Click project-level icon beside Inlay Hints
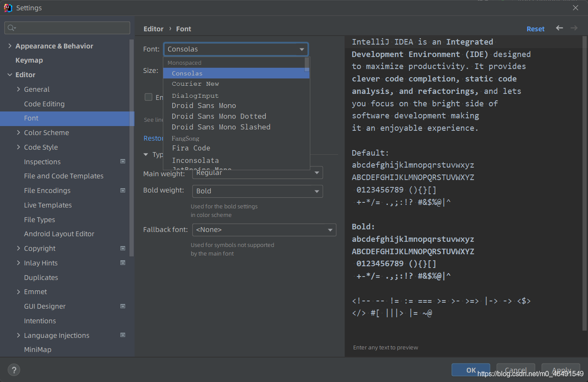Image resolution: width=588 pixels, height=382 pixels. click(123, 263)
